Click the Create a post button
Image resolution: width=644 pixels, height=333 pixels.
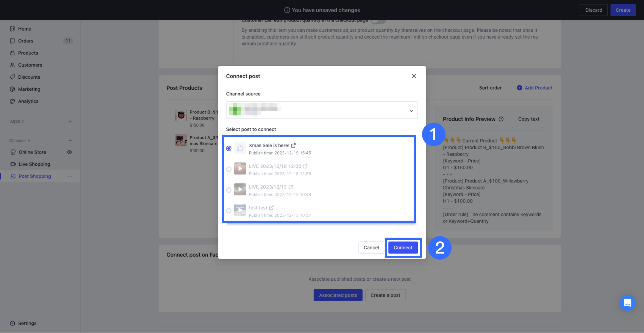(385, 295)
